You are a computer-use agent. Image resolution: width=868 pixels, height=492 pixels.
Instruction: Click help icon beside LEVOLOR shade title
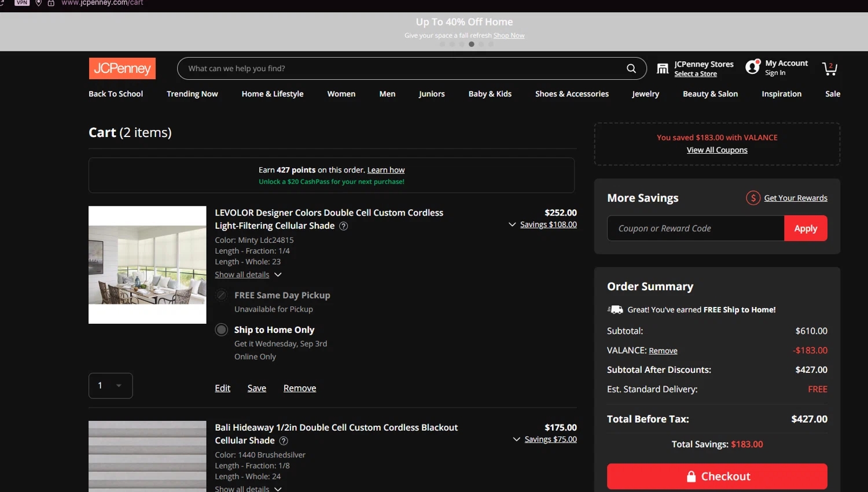coord(344,226)
